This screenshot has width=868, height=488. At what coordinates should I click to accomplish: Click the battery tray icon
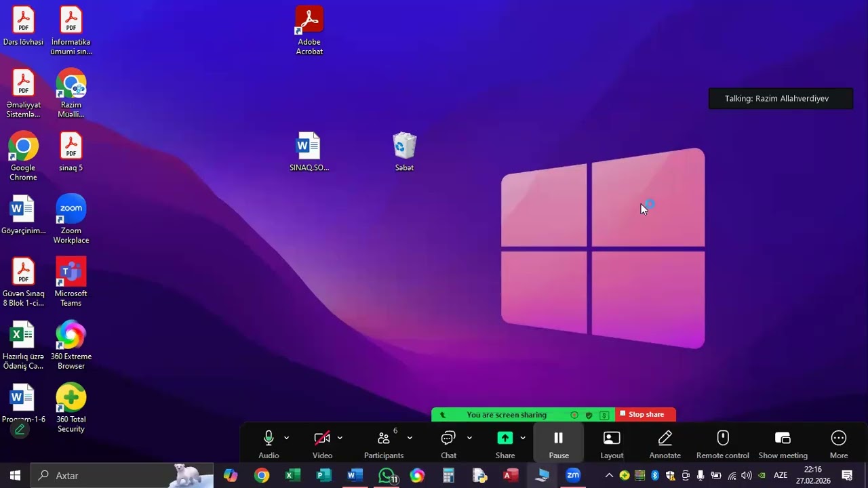pos(716,476)
